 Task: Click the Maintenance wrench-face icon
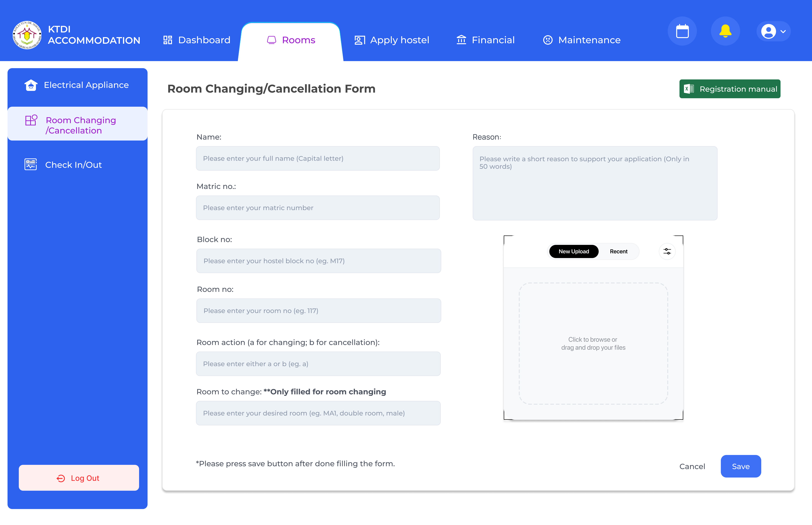(x=548, y=40)
